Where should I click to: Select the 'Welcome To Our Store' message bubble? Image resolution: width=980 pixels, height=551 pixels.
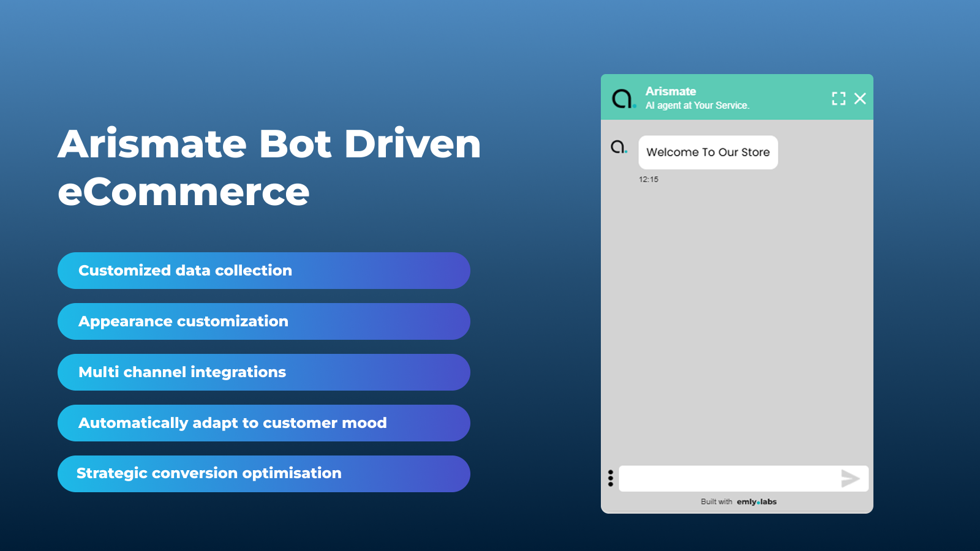pos(708,152)
